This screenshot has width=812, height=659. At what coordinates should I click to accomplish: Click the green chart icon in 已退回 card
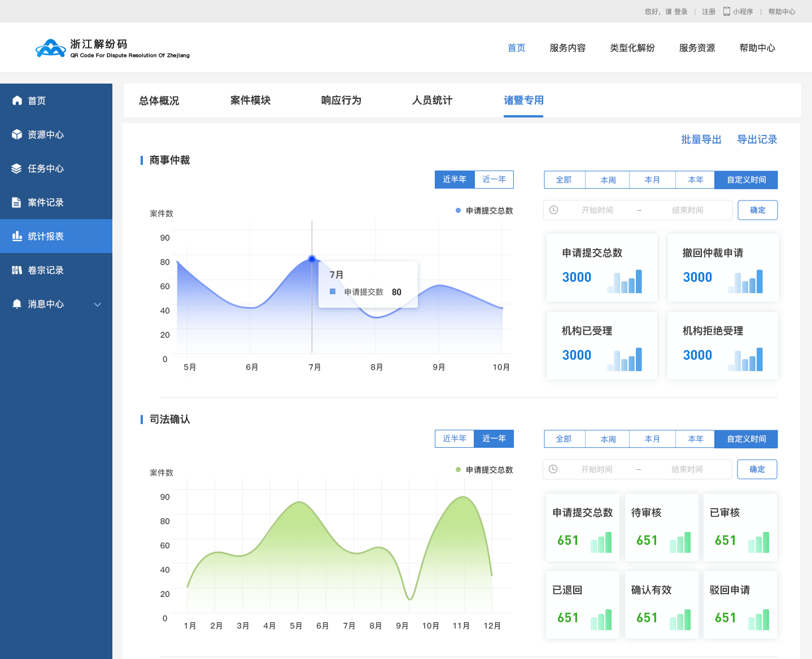(601, 619)
